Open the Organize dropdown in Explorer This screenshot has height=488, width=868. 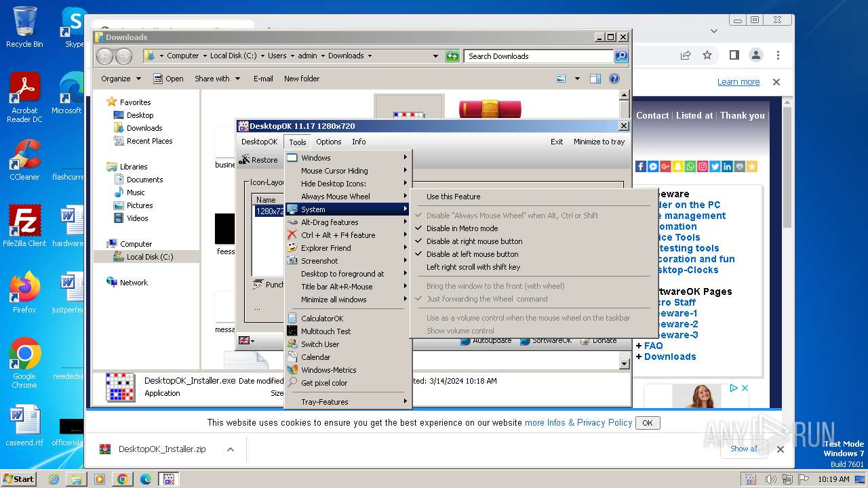pyautogui.click(x=121, y=79)
